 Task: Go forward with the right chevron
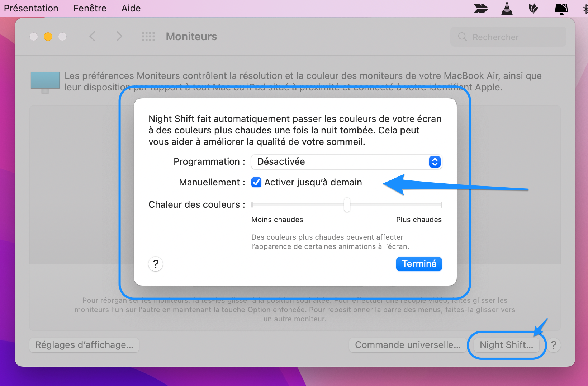coord(119,36)
